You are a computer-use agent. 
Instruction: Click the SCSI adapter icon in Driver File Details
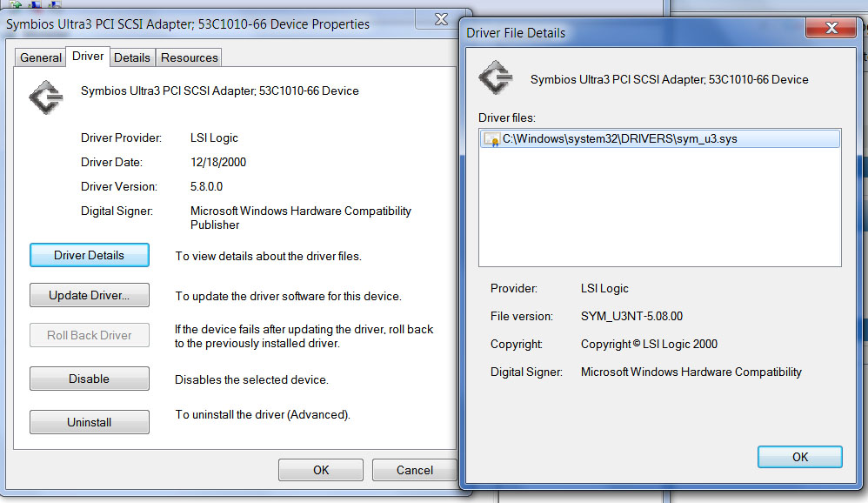tap(496, 77)
